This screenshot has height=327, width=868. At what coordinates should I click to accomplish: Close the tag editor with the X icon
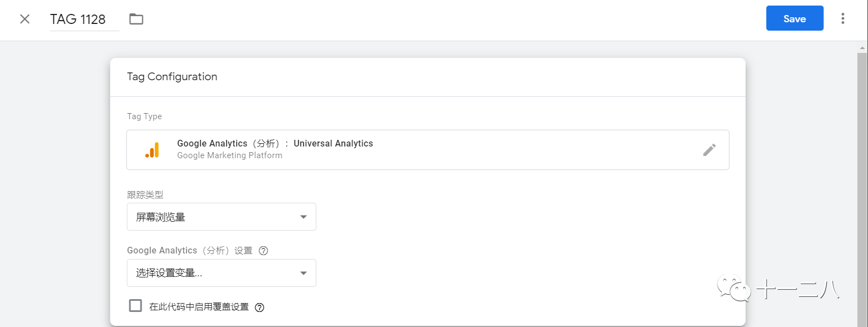click(x=25, y=18)
